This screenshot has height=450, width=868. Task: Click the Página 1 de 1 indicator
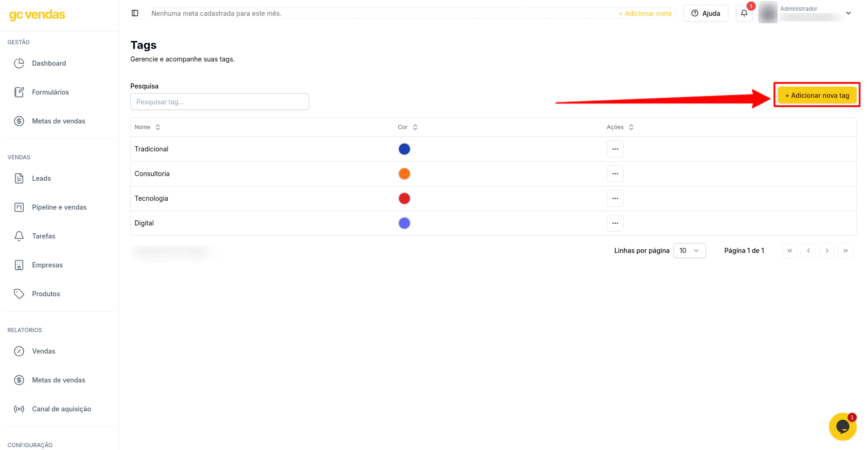[744, 251]
